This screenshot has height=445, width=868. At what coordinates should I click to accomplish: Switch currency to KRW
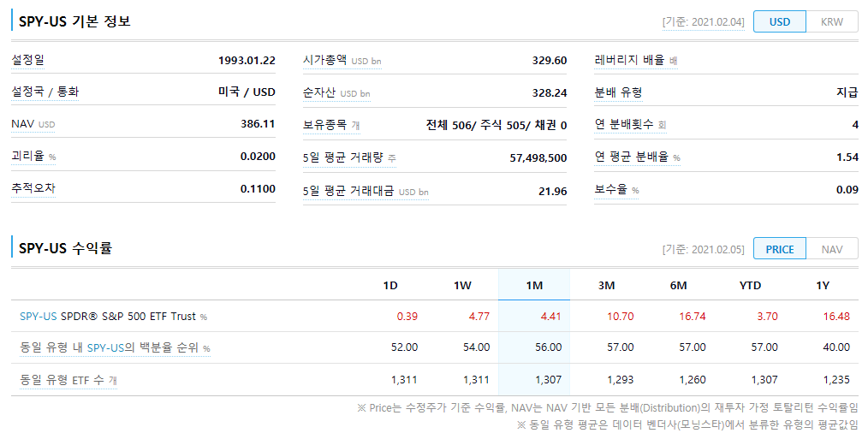(831, 22)
